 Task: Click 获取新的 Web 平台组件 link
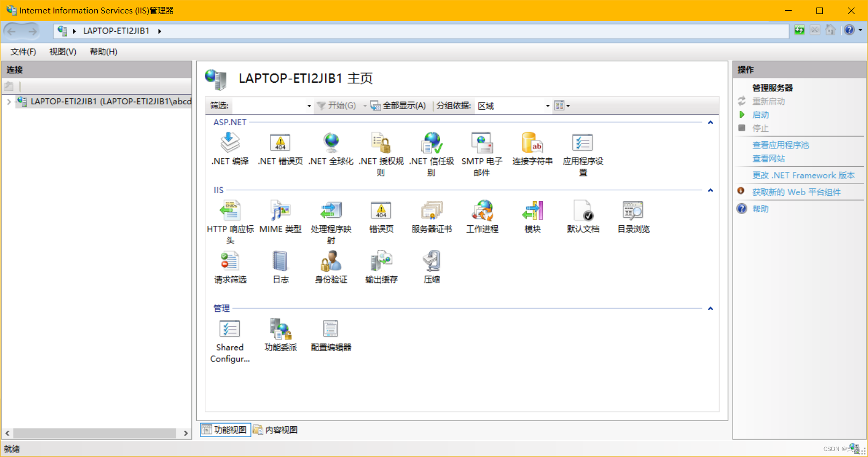[797, 192]
